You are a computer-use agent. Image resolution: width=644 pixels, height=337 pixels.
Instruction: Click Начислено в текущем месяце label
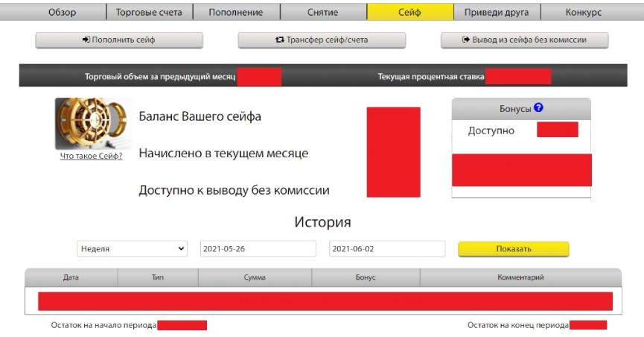[223, 153]
